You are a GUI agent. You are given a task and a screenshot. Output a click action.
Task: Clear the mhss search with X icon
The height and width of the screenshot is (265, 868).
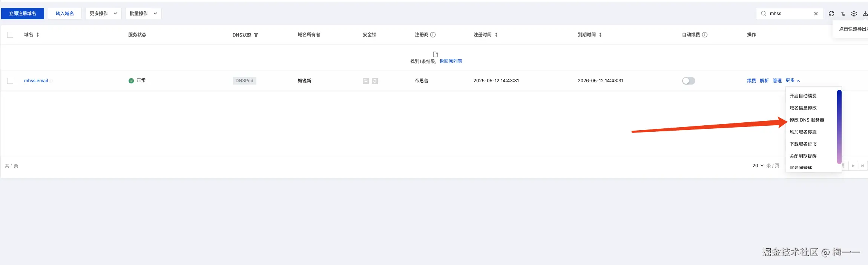pyautogui.click(x=816, y=14)
